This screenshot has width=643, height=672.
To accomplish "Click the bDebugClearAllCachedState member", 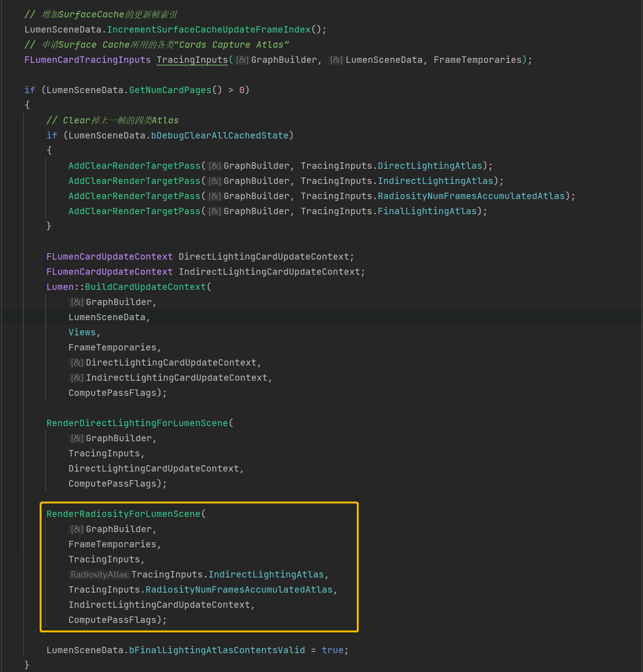I will pyautogui.click(x=219, y=136).
